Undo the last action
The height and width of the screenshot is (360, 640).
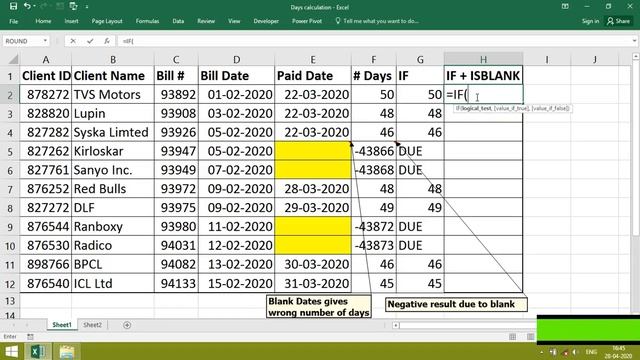(x=27, y=6)
